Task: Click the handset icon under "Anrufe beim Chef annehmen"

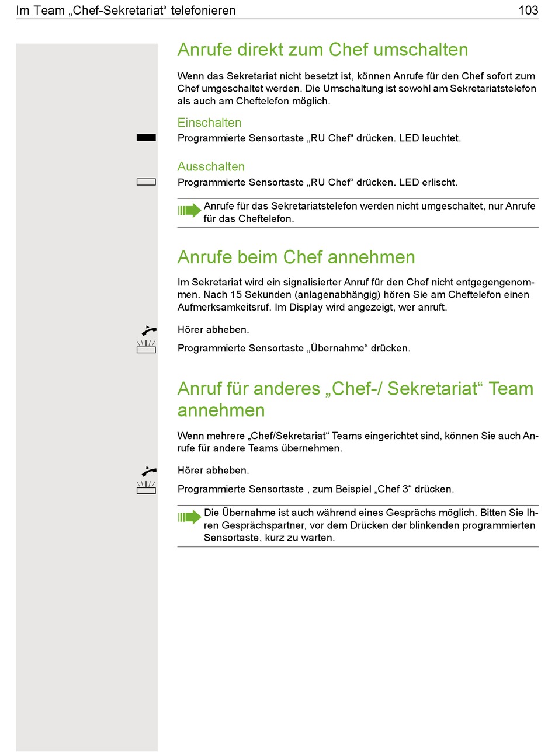Action: pos(149,330)
